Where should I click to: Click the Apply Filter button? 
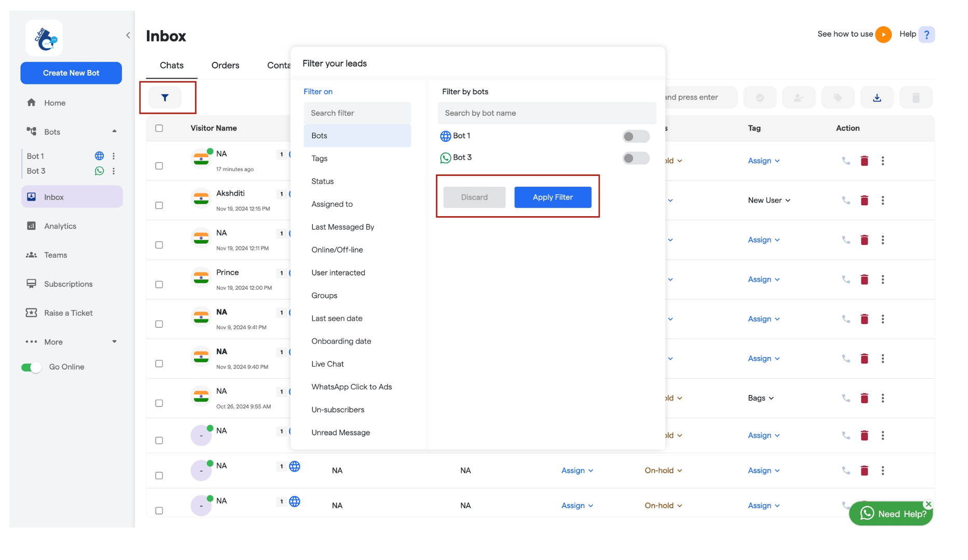click(552, 198)
